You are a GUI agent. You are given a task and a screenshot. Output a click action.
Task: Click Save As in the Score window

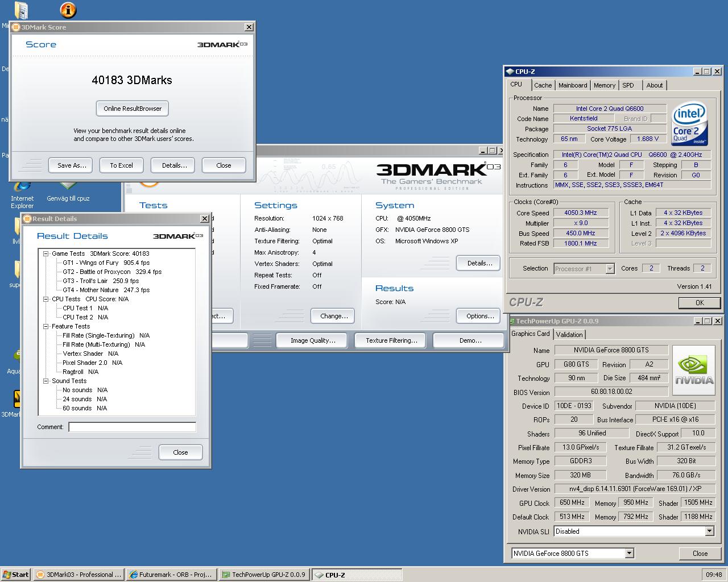[72, 165]
